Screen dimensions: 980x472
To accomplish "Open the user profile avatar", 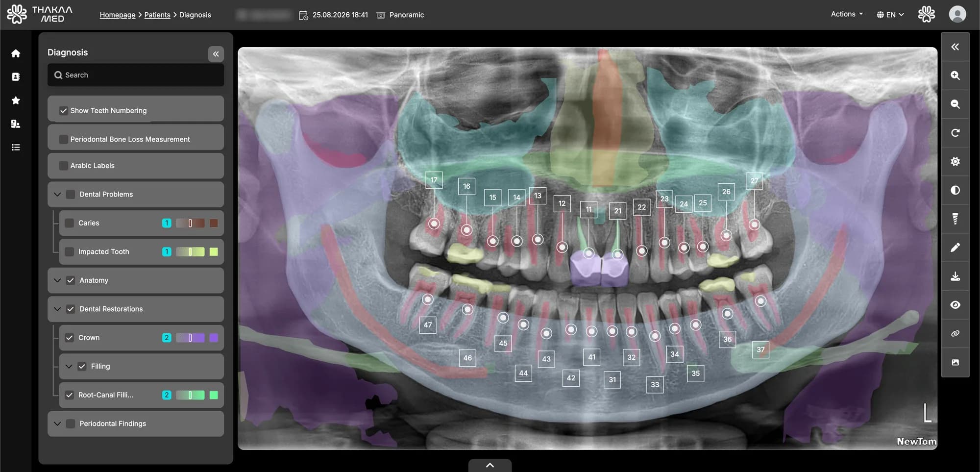I will pyautogui.click(x=957, y=14).
